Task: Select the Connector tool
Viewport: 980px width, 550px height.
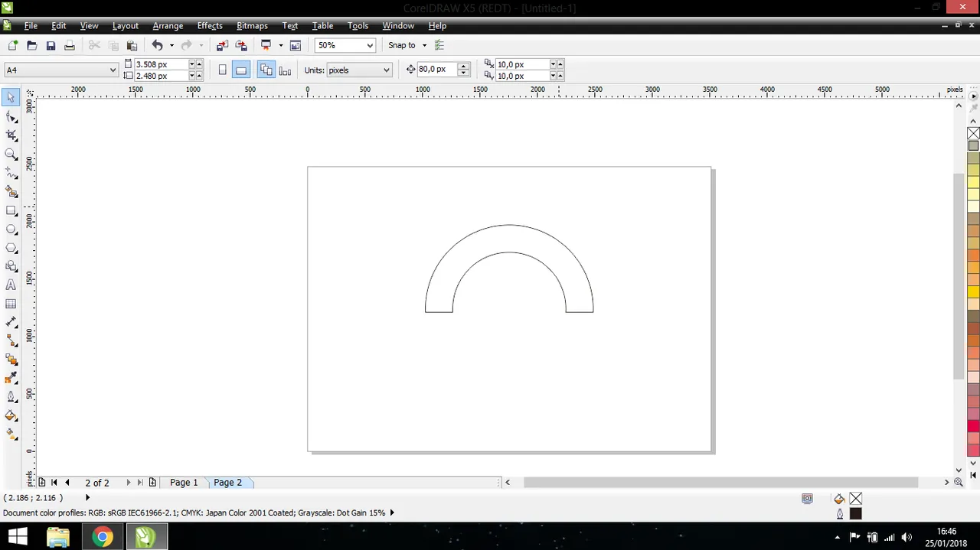Action: [11, 340]
